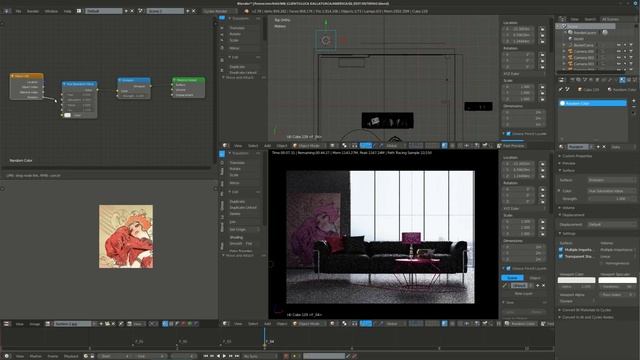This screenshot has width=640, height=360.
Task: Click pivot point icon in the upper 3D view header
Action: [344, 146]
